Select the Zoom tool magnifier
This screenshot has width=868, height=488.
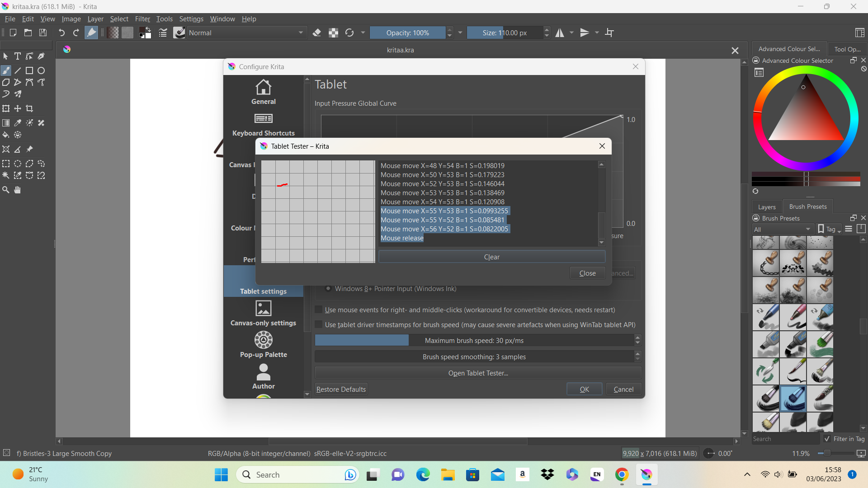6,190
